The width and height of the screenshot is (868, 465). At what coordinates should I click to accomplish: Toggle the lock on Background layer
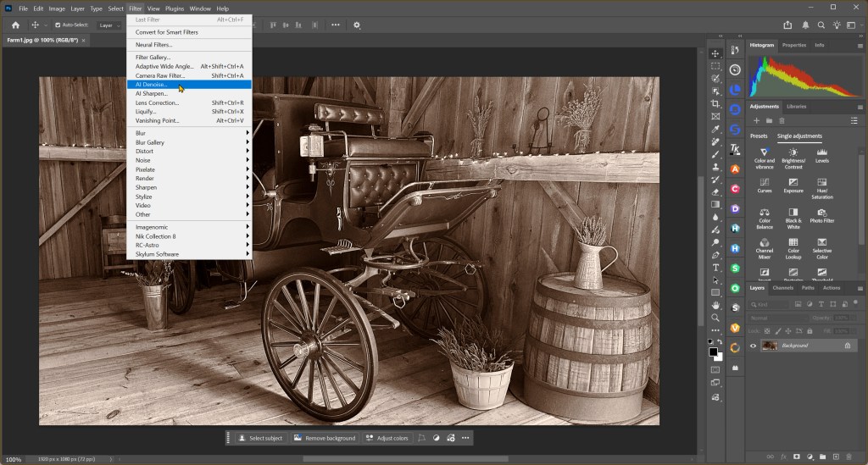[x=848, y=346]
